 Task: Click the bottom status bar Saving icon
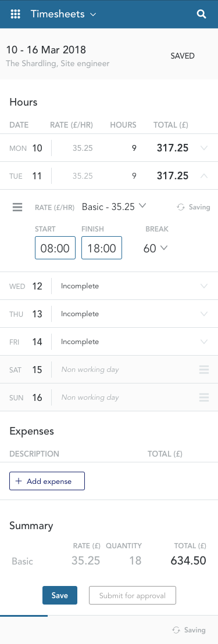(x=176, y=630)
